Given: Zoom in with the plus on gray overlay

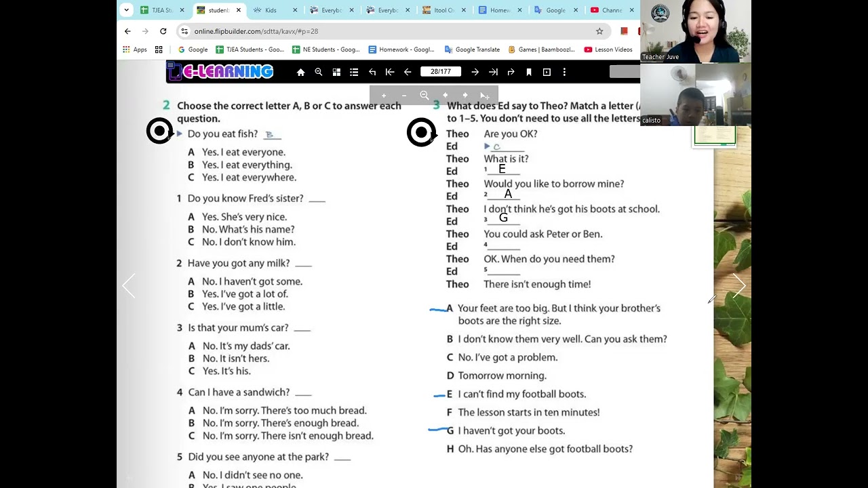Looking at the screenshot, I should coord(384,96).
